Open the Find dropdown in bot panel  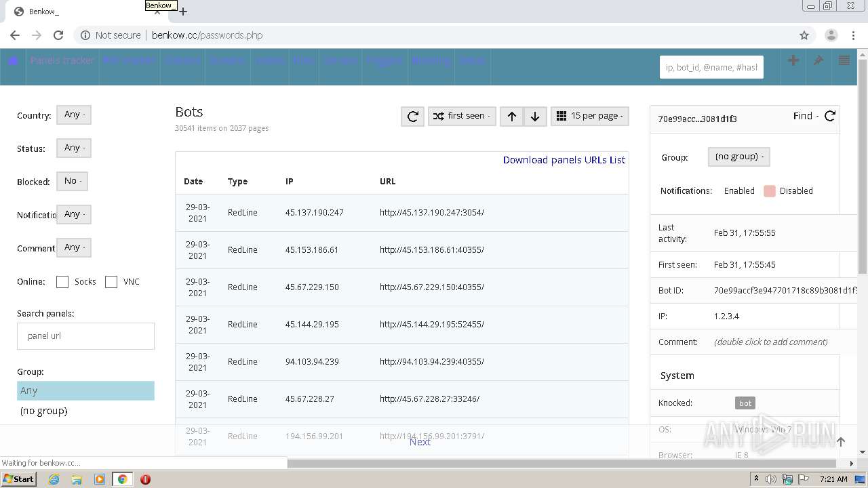[x=806, y=116]
